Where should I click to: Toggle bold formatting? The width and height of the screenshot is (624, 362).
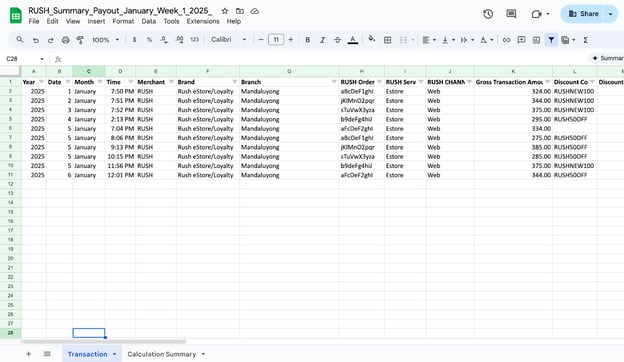308,40
